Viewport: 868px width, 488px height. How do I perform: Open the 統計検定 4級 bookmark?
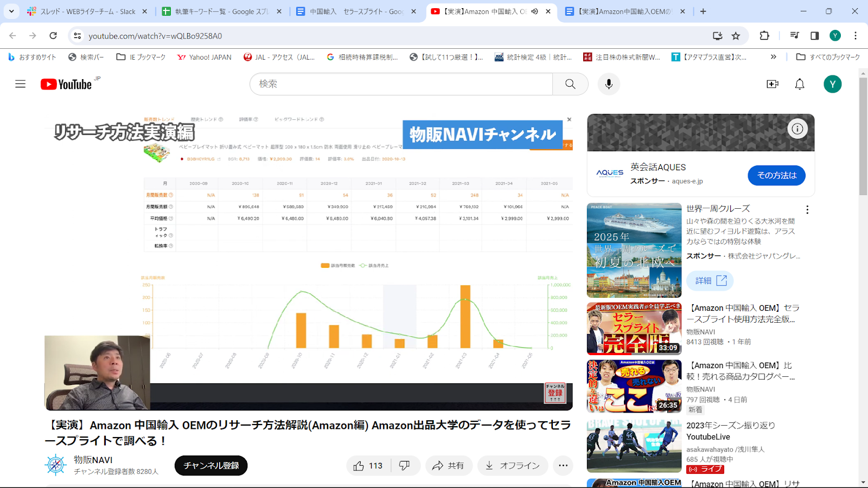click(533, 57)
